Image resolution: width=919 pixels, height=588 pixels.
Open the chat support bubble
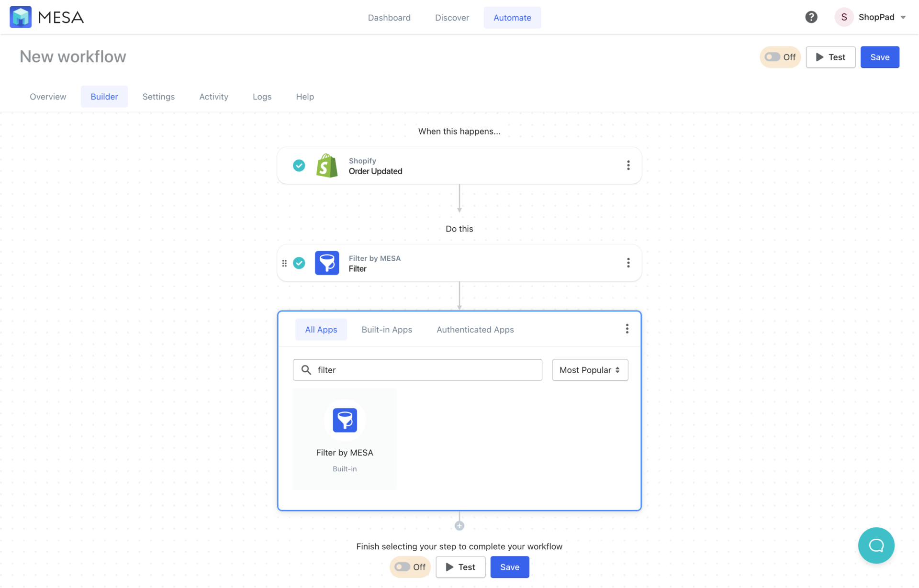[x=876, y=545]
